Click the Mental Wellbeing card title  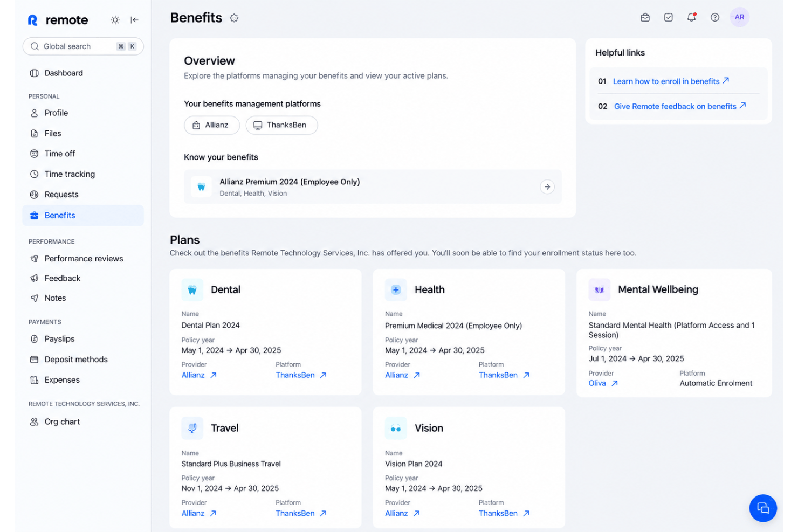tap(658, 290)
